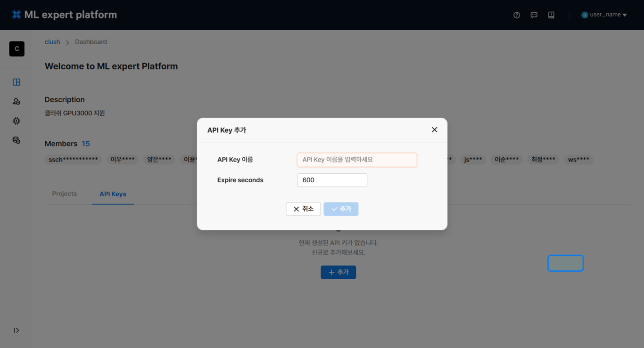This screenshot has height=348, width=644.
Task: Select the API Keys tab
Action: [113, 194]
